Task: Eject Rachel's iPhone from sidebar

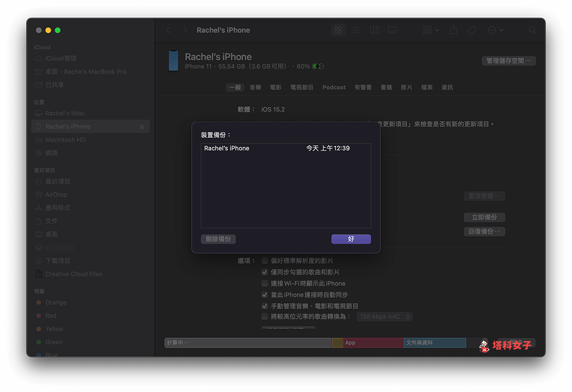Action: 142,127
